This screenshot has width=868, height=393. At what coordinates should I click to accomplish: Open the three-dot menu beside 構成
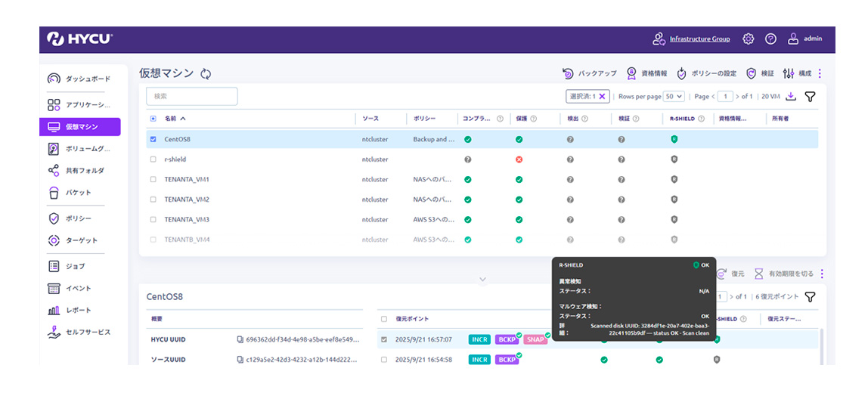click(820, 73)
